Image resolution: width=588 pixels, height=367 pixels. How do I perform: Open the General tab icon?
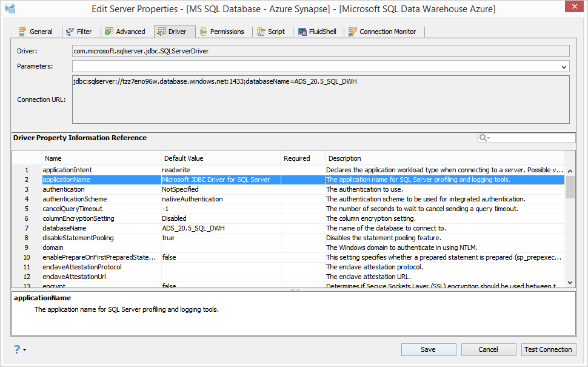22,32
